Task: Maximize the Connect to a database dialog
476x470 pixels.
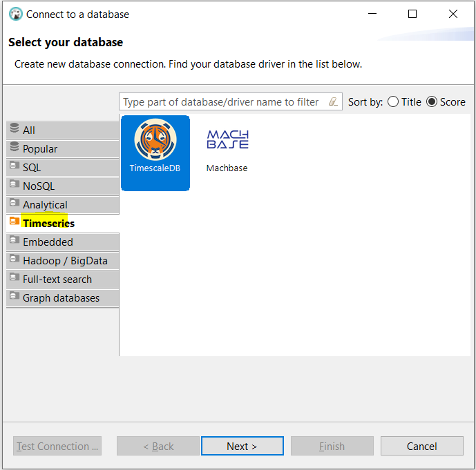Action: click(412, 14)
